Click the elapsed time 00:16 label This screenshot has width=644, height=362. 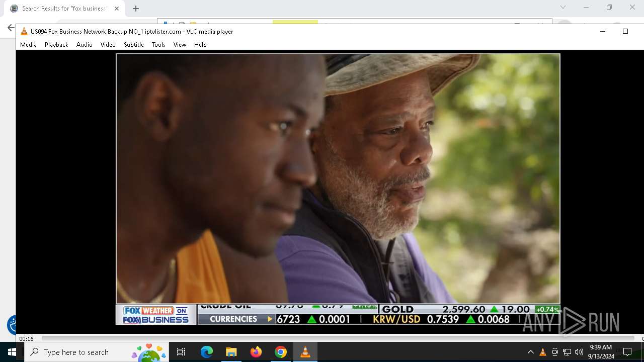pyautogui.click(x=26, y=339)
